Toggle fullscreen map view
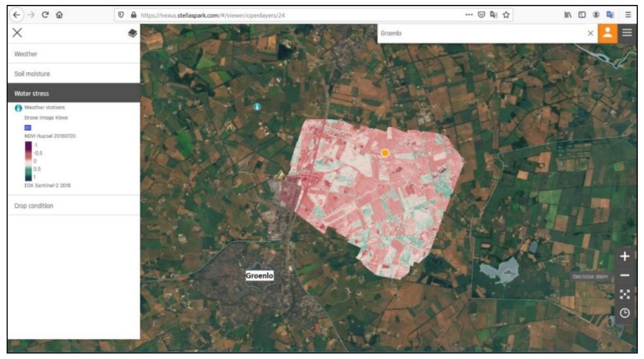 [624, 294]
